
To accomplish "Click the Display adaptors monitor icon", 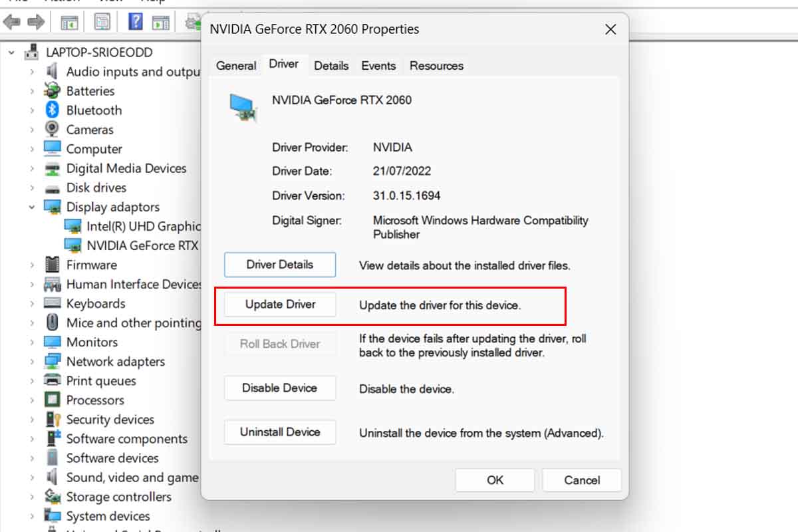I will (52, 207).
